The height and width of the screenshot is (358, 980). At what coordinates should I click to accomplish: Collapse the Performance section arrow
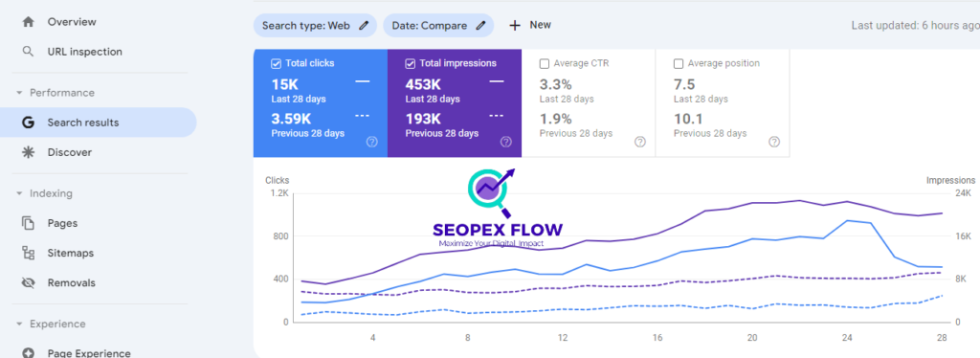click(19, 93)
